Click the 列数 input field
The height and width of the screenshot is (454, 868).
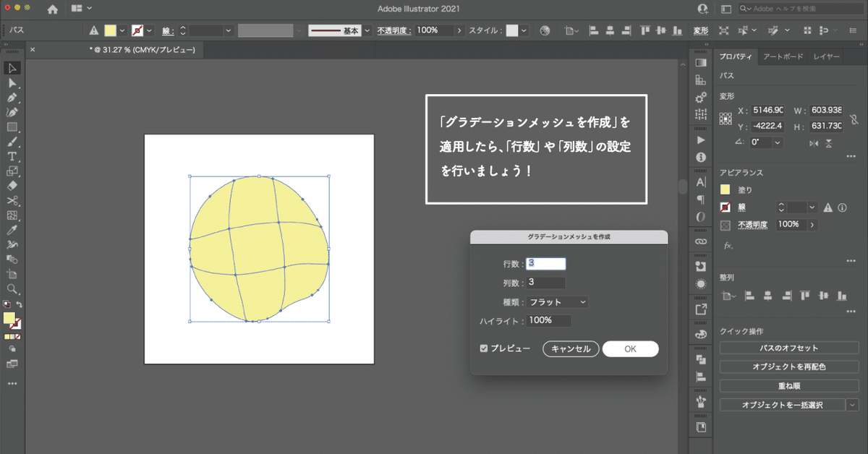click(x=546, y=282)
